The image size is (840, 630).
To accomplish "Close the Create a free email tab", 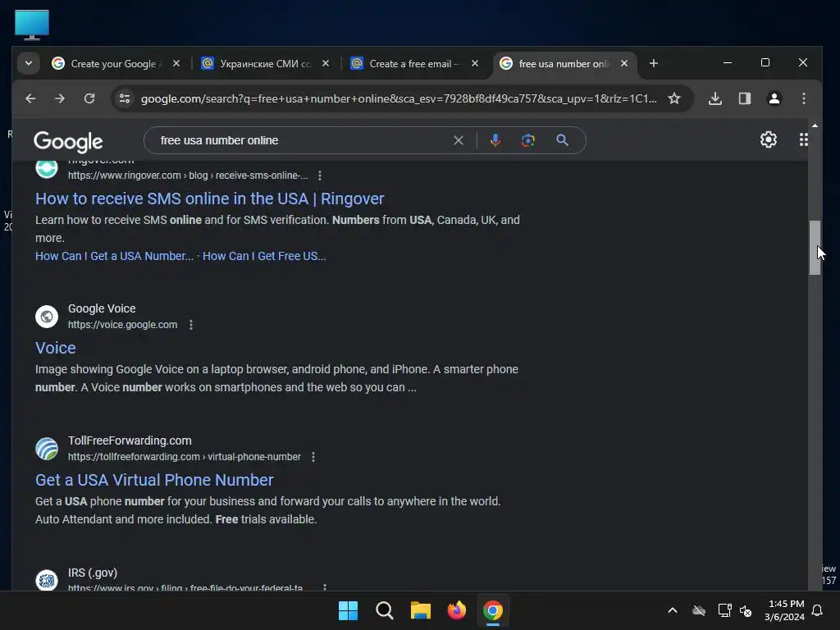I will click(475, 63).
